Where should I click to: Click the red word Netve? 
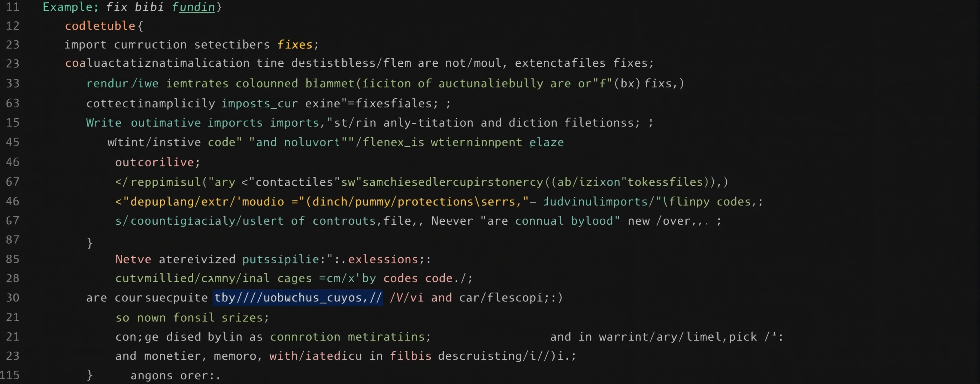click(133, 259)
